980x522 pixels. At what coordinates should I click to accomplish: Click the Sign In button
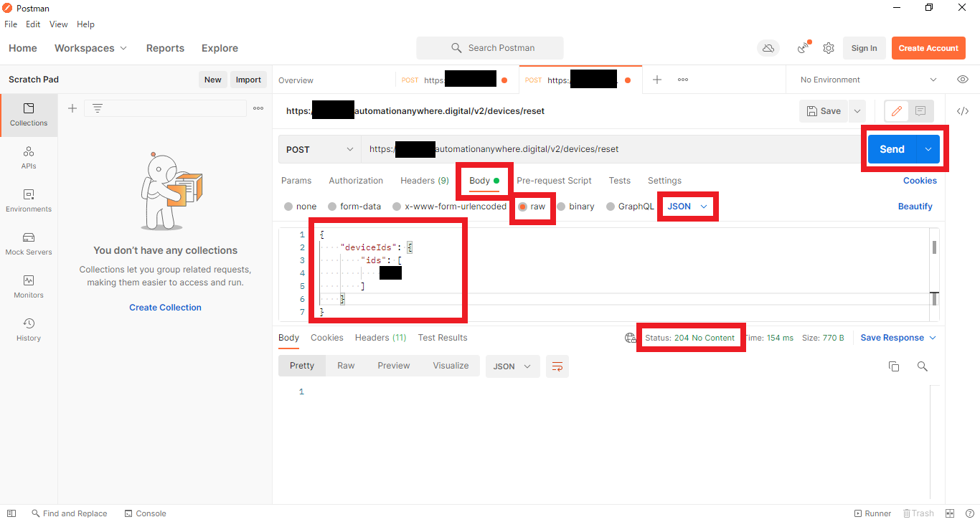pos(864,48)
